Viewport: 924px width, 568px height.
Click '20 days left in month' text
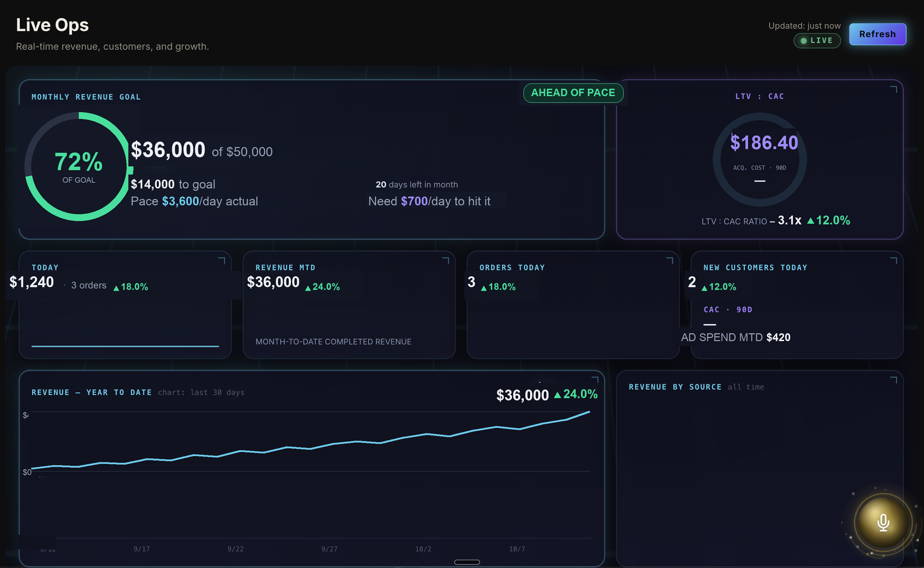click(x=417, y=185)
